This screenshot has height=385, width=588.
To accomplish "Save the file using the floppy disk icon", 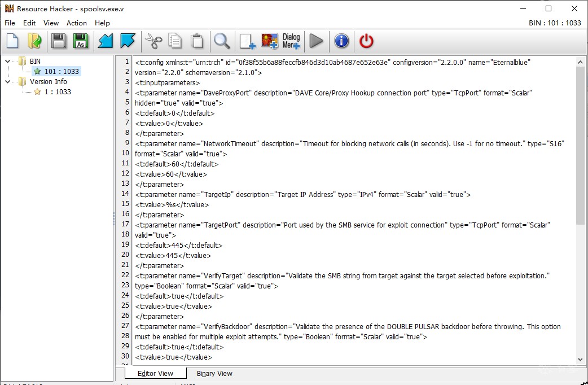I will click(x=59, y=41).
